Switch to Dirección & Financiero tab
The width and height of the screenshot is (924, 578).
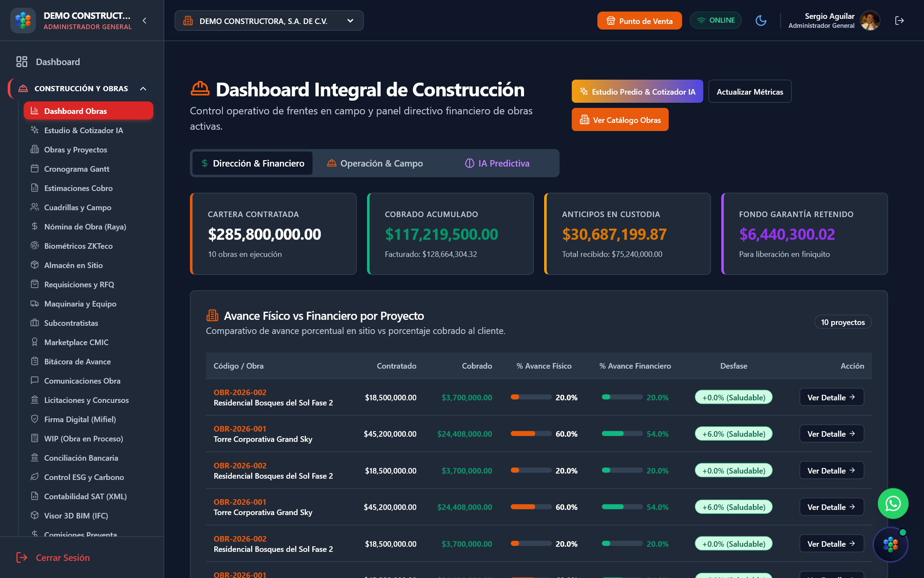[x=252, y=163]
